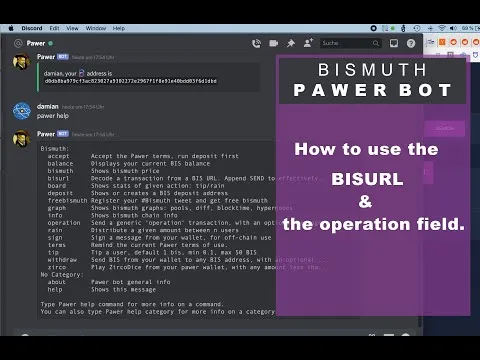
Task: Click the @ direct message icon beside Pawer
Action: 18,43
